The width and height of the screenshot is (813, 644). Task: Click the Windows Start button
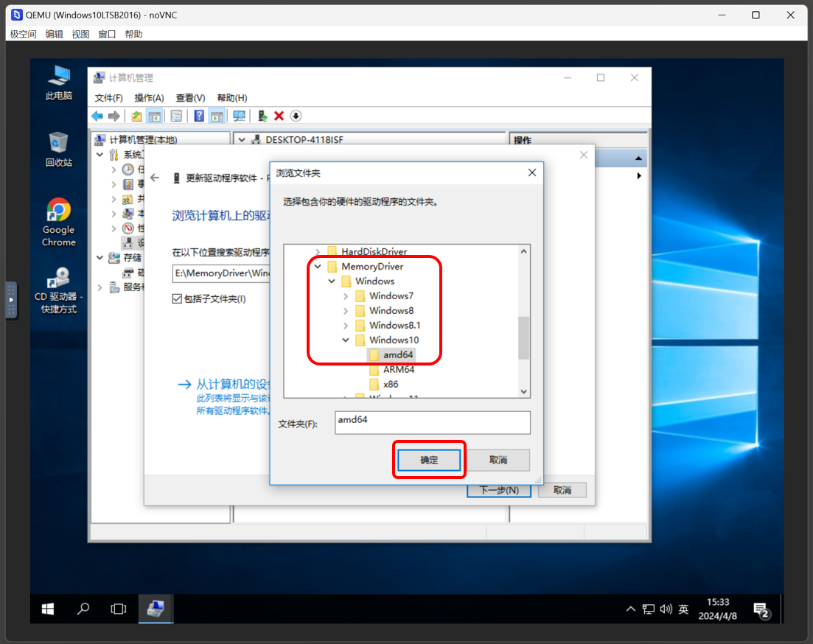tap(46, 609)
